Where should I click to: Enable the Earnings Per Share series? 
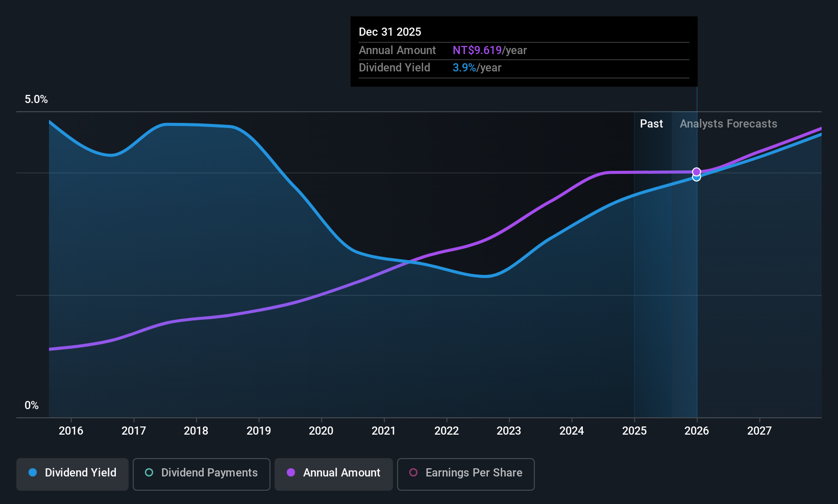pyautogui.click(x=466, y=474)
